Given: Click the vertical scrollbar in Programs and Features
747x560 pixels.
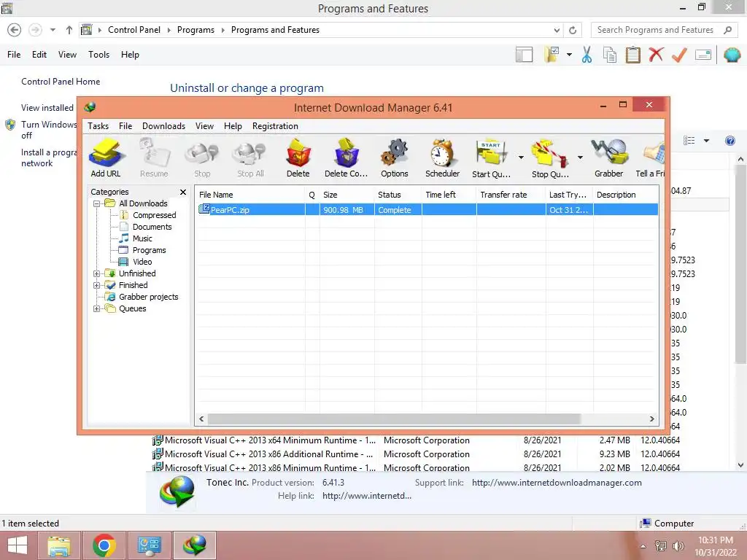Looking at the screenshot, I should [x=740, y=264].
